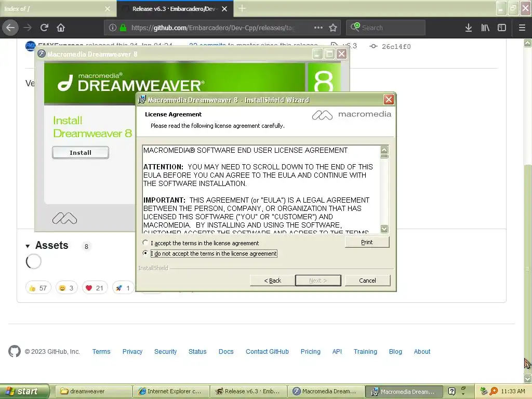Click the rocket reaction with 1
This screenshot has width=532, height=399.
tap(123, 288)
